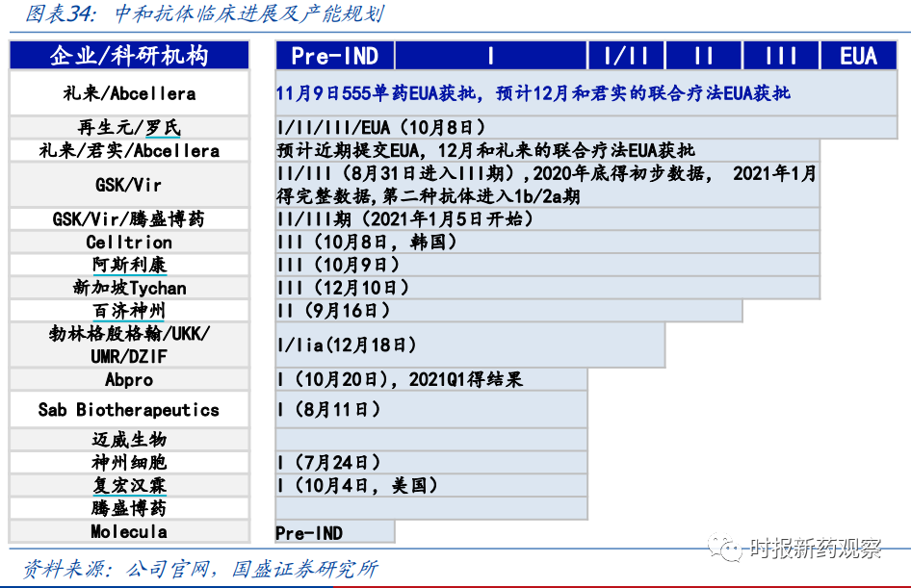Select the 复宏汉霖 company cell
This screenshot has height=588, width=911.
(x=129, y=485)
